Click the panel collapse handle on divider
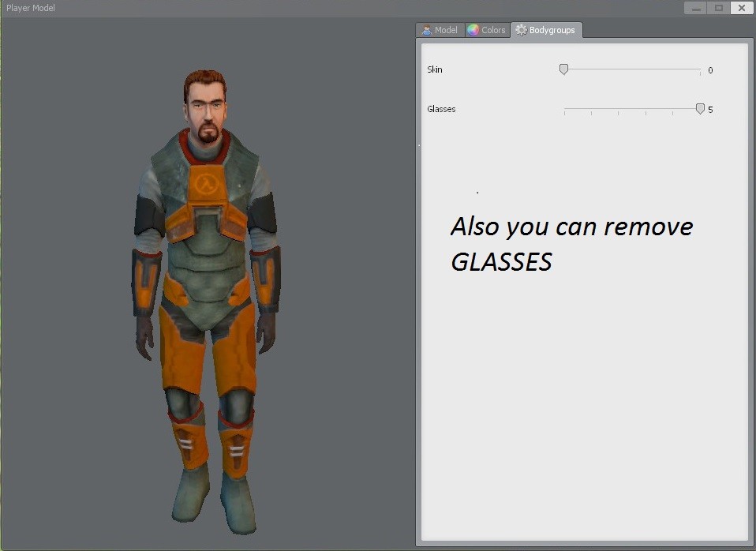 pos(419,144)
